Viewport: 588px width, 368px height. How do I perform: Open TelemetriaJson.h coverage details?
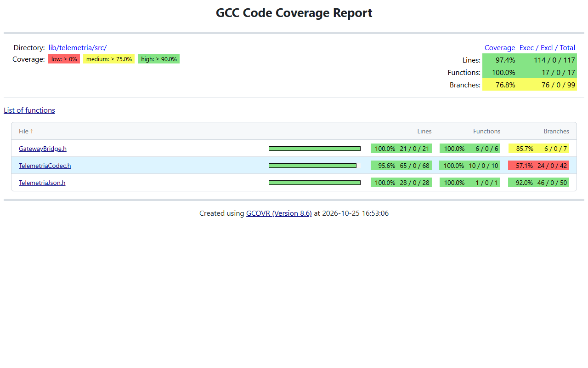click(42, 183)
